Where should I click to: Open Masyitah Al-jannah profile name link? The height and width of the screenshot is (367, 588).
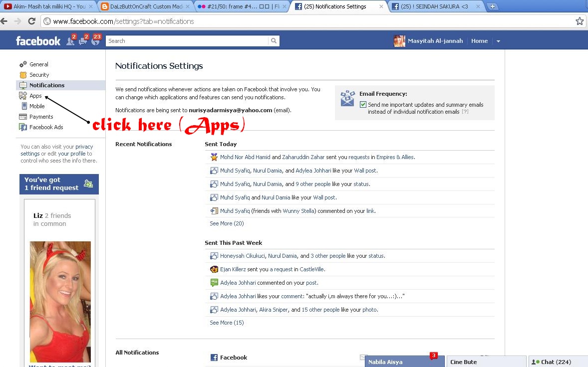(435, 41)
